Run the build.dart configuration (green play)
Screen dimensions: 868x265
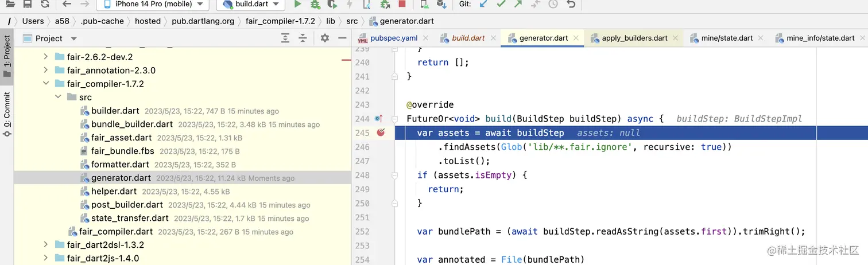coord(297,4)
